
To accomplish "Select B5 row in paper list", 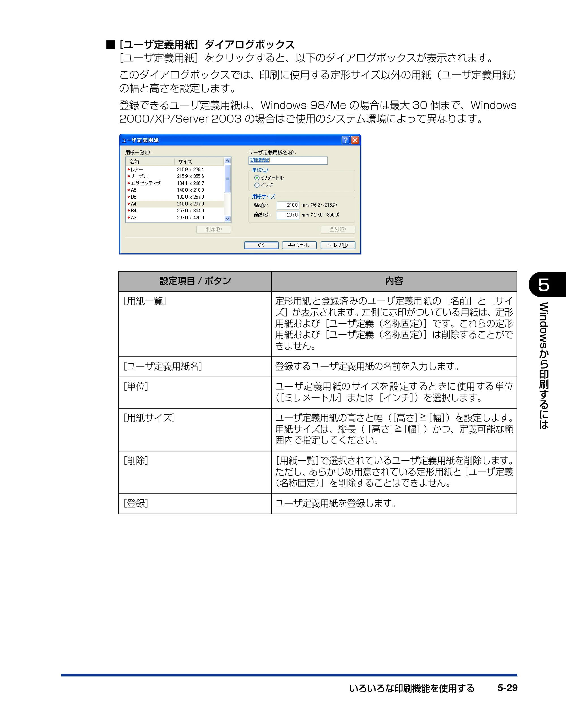I will pyautogui.click(x=175, y=197).
